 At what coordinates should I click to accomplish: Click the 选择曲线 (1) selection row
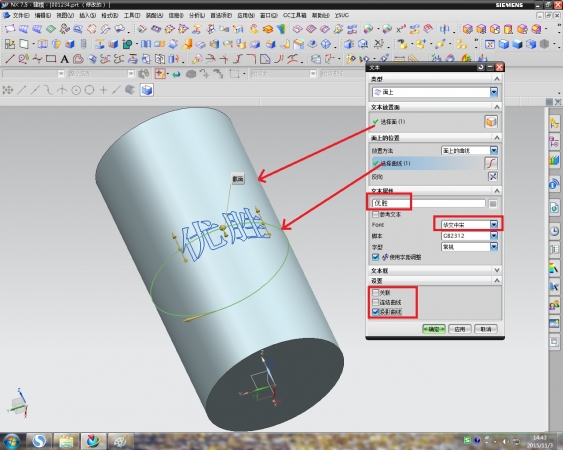pyautogui.click(x=435, y=163)
